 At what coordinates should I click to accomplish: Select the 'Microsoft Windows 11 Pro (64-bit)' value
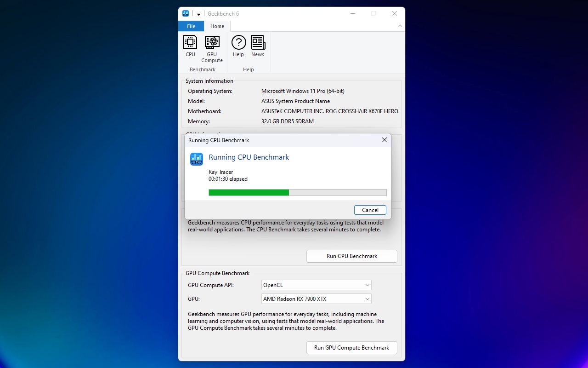303,91
